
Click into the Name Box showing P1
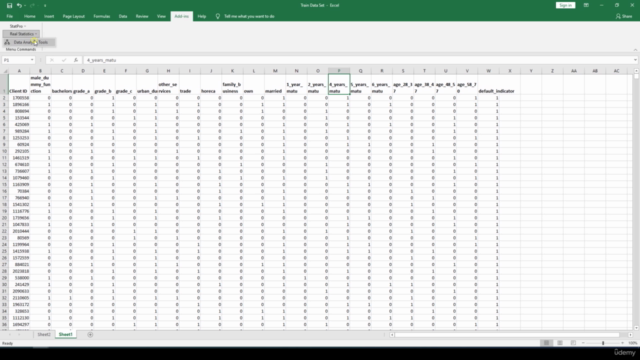pos(16,60)
